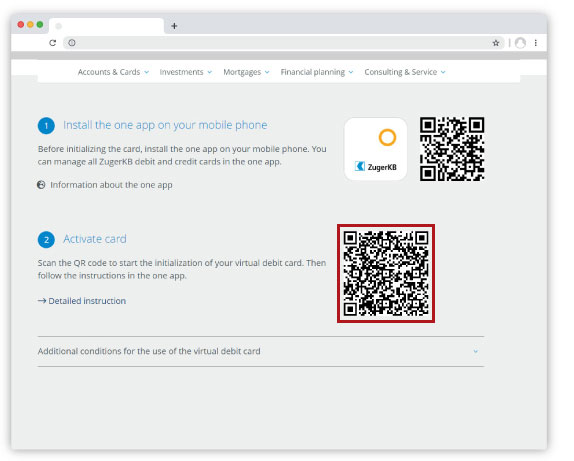Image resolution: width=574 pixels, height=461 pixels.
Task: Expand the additional conditions chevron
Action: coord(476,352)
